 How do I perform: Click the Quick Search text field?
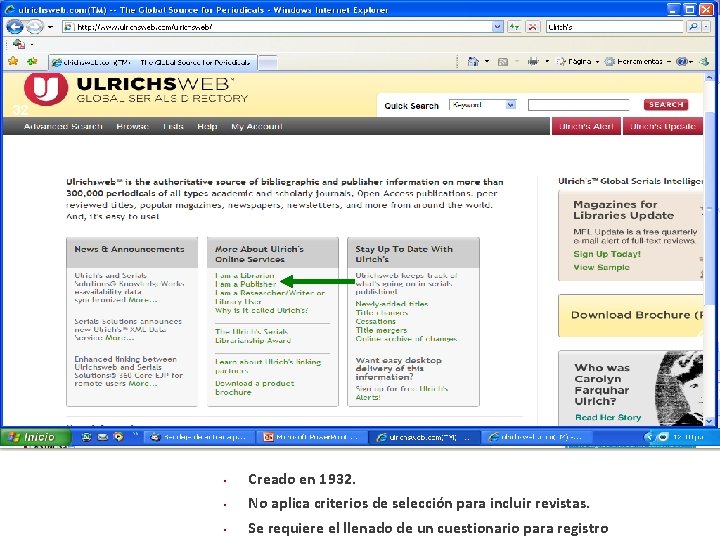click(579, 105)
